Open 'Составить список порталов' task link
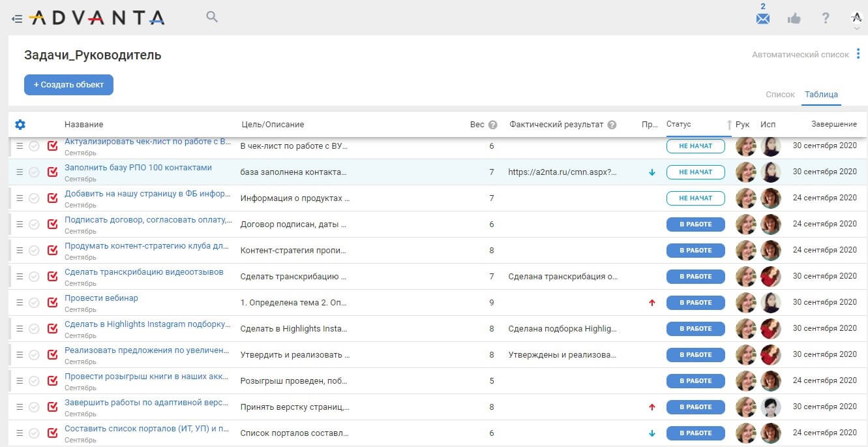868x447 pixels. (x=147, y=429)
